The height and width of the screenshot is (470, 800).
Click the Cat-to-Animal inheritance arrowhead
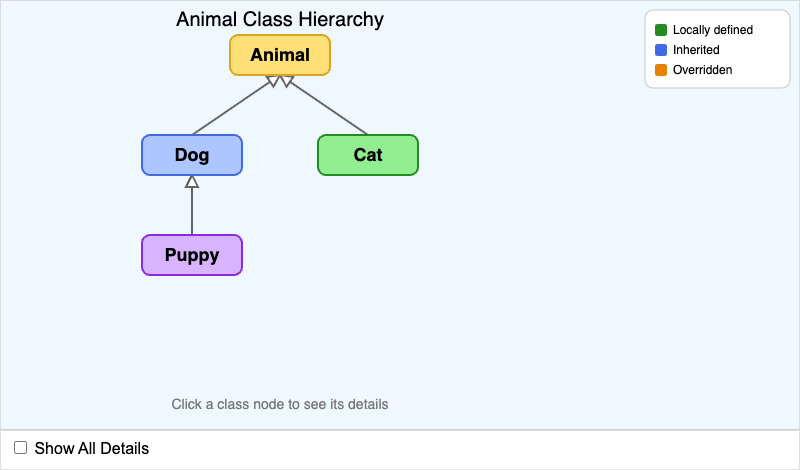[x=288, y=81]
